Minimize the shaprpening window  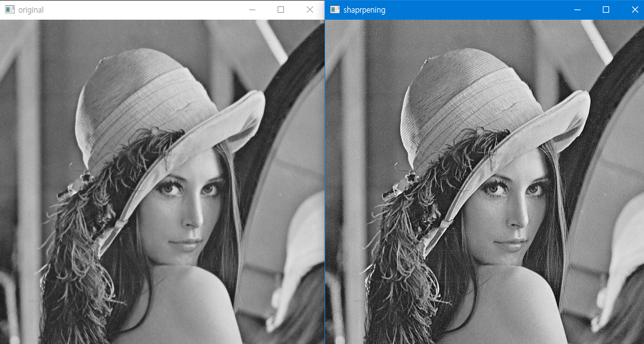click(x=577, y=10)
